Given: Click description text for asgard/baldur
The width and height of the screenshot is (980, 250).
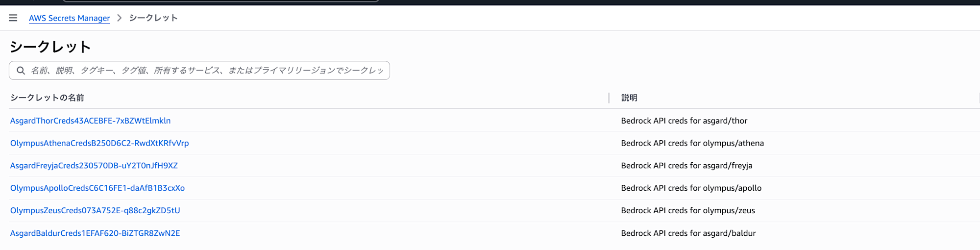Looking at the screenshot, I should [688, 233].
